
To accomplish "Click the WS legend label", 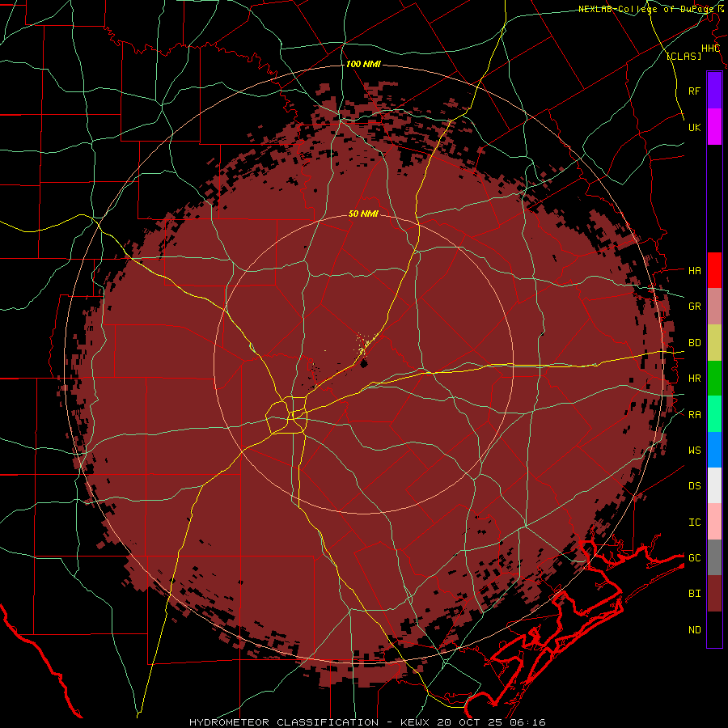I will point(694,450).
